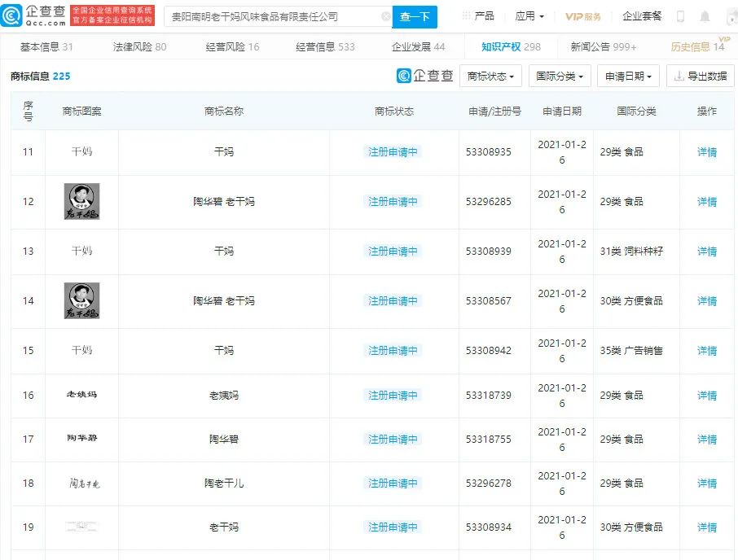Click trademark name 陶老干儿
The image size is (738, 560).
pos(223,483)
